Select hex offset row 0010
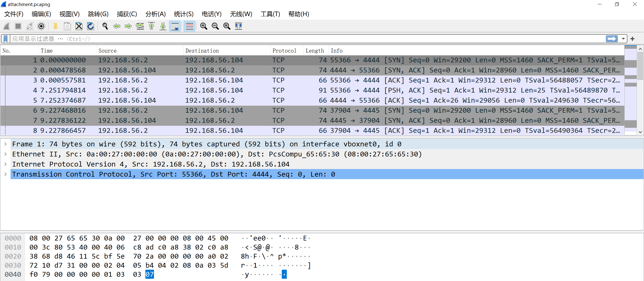Image resolution: width=644 pixels, height=281 pixels. coord(13,247)
